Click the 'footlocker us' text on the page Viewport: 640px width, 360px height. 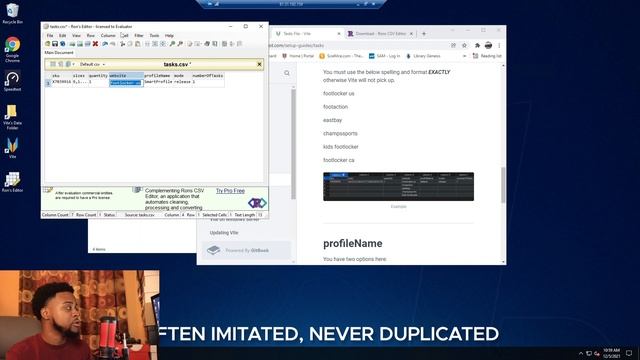click(339, 93)
